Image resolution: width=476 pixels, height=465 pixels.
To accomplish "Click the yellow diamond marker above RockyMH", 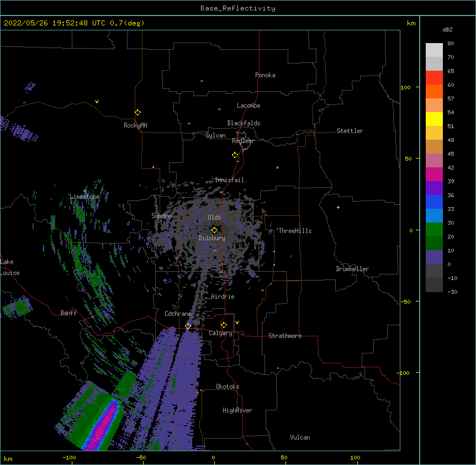I will tap(137, 113).
